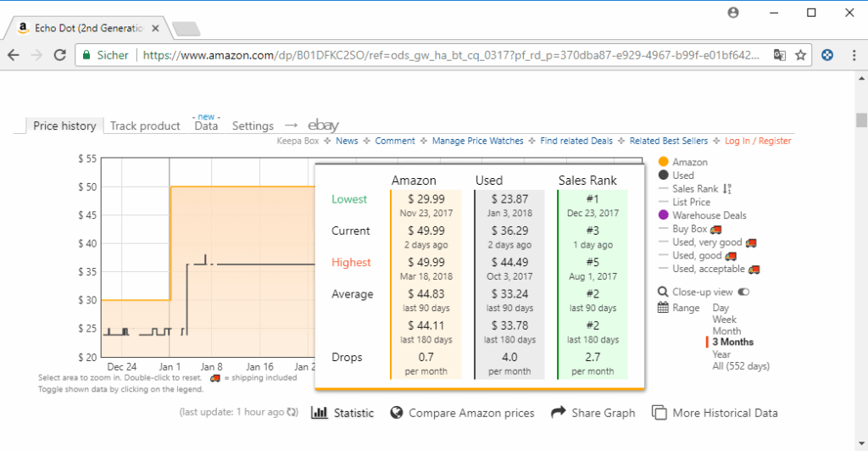Close the Echo Dot browser tab
The height and width of the screenshot is (451, 868).
pyautogui.click(x=156, y=28)
